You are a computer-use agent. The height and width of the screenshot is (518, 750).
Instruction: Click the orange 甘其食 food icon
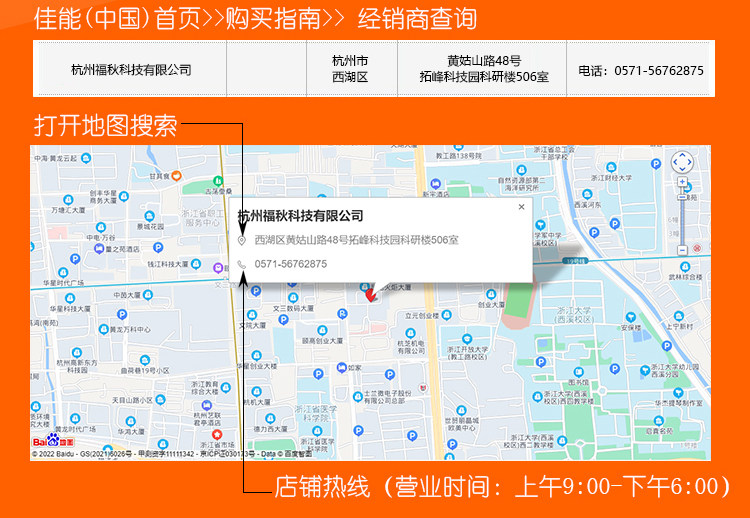[x=176, y=176]
